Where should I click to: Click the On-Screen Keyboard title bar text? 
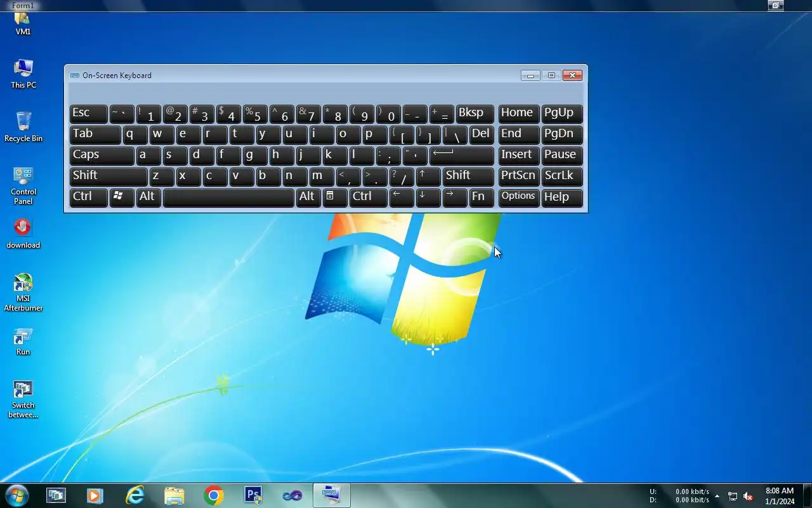pos(117,76)
